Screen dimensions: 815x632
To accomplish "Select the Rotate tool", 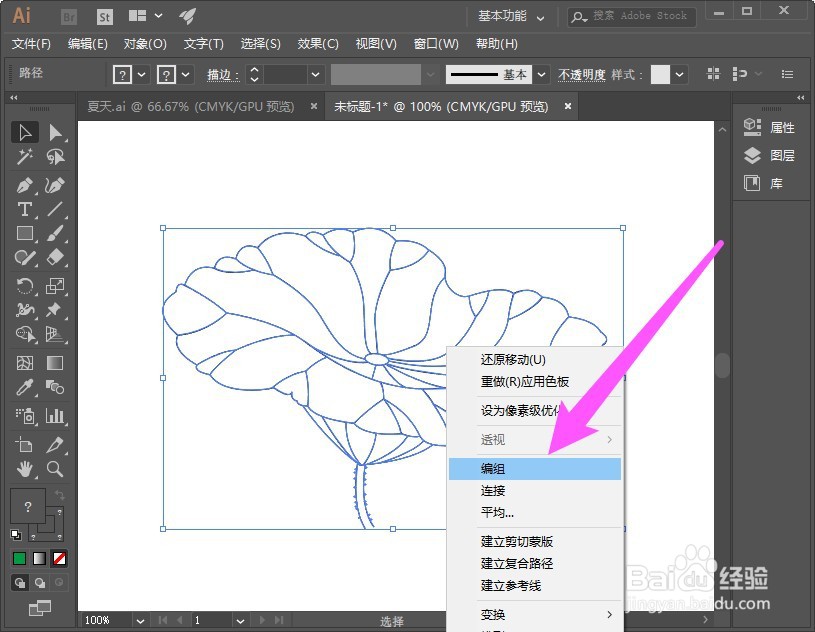I will (24, 286).
